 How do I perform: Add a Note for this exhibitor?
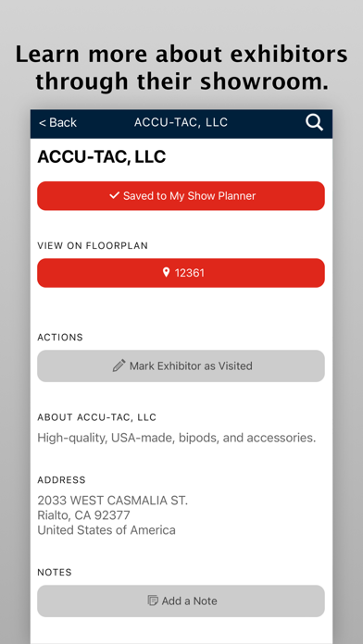coord(181,601)
